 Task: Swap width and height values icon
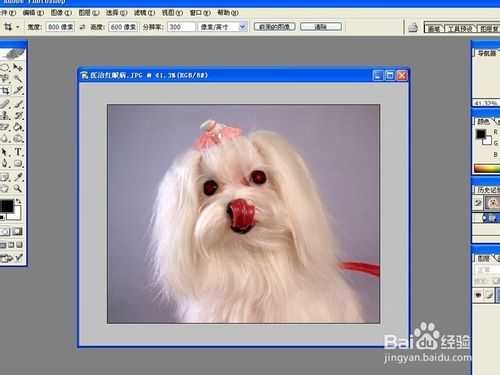click(82, 27)
